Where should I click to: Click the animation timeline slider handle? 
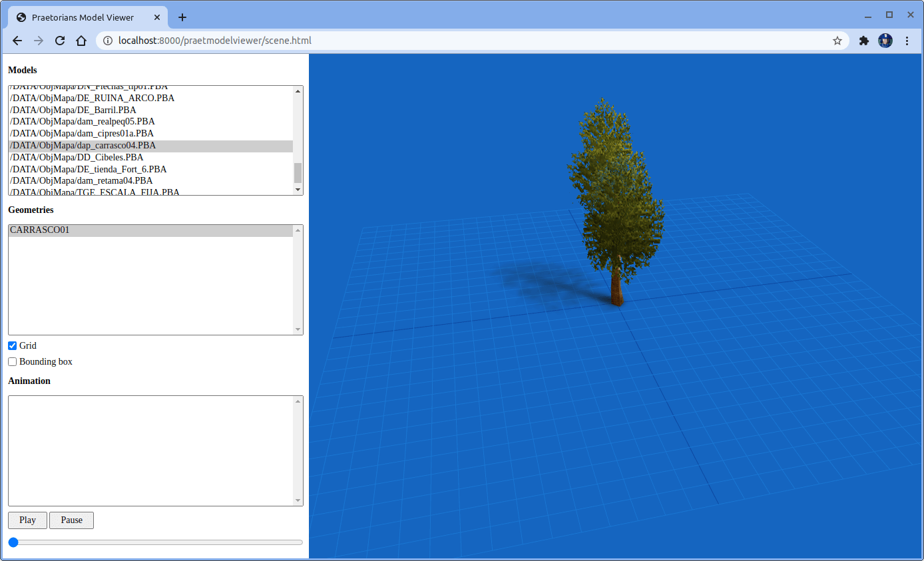(13, 542)
